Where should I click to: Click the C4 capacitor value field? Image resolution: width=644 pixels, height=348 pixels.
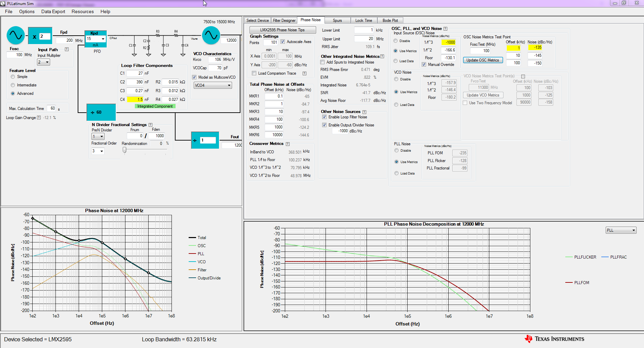135,100
